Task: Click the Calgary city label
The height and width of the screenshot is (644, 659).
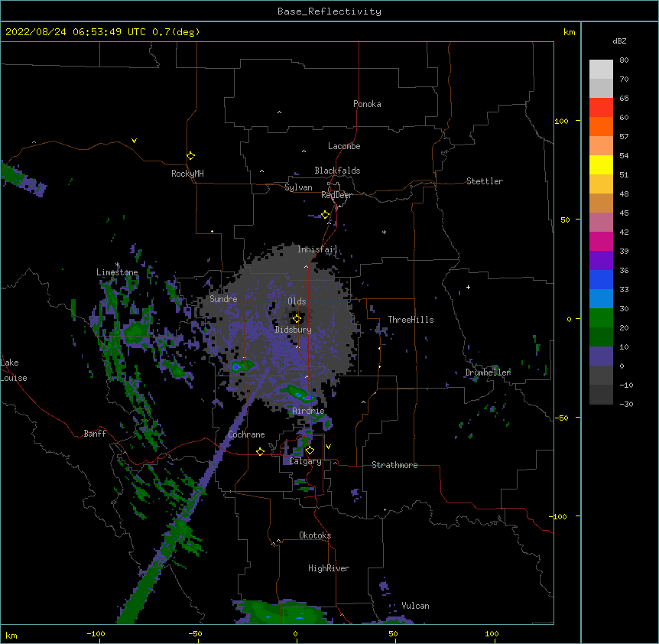Action: click(x=306, y=461)
